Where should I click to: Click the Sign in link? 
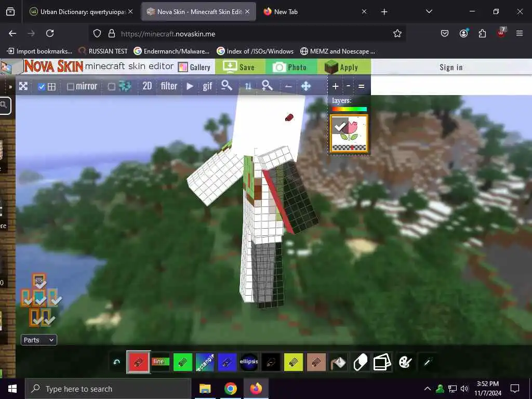451,67
